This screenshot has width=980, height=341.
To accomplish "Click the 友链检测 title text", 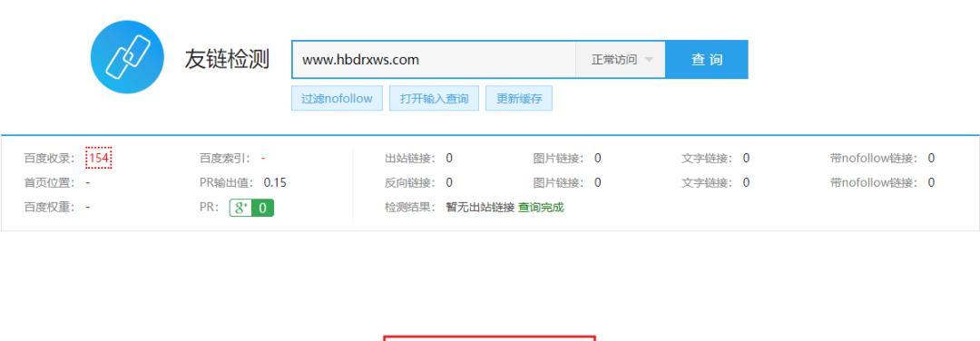I will [227, 59].
